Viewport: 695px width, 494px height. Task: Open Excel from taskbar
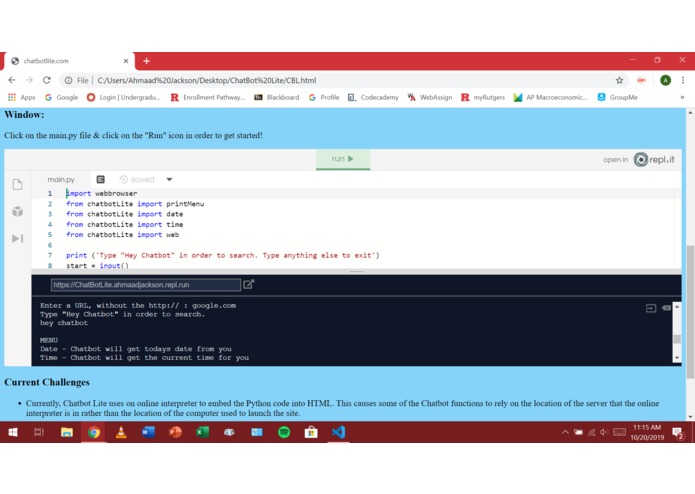coord(203,432)
